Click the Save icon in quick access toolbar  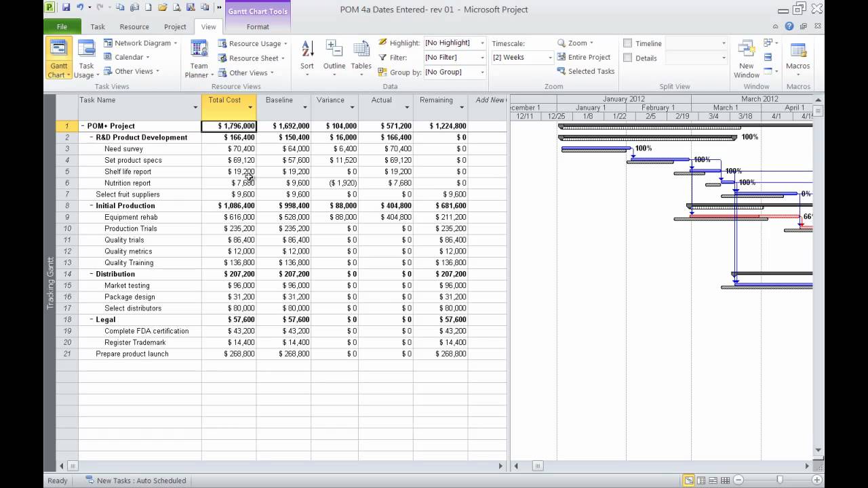[66, 7]
